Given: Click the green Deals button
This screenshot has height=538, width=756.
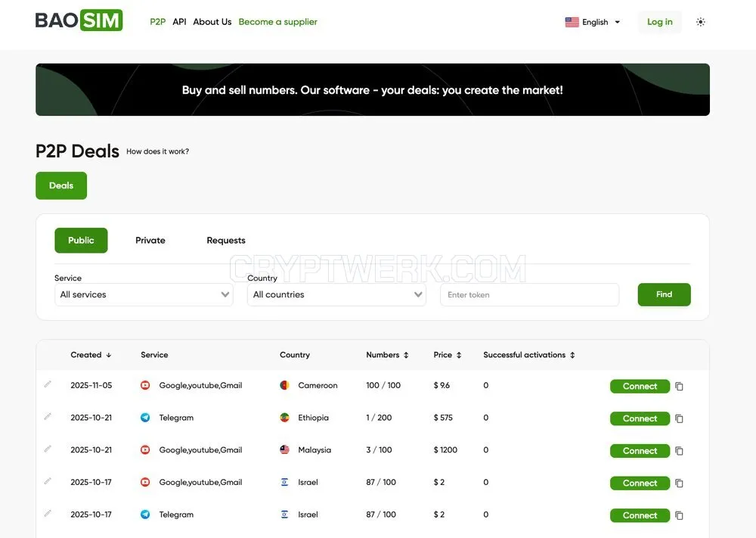Looking at the screenshot, I should point(61,186).
